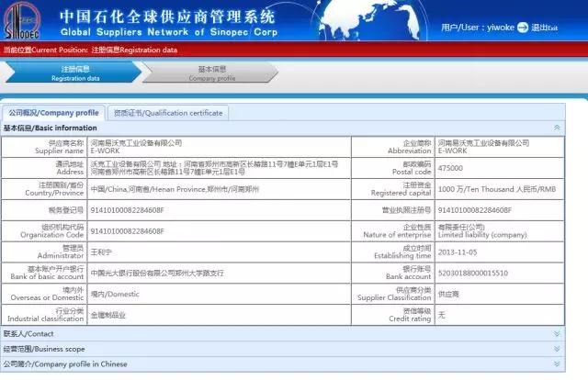Switch to the 公司概况/Company profile tab
This screenshot has width=588, height=380.
coord(53,113)
